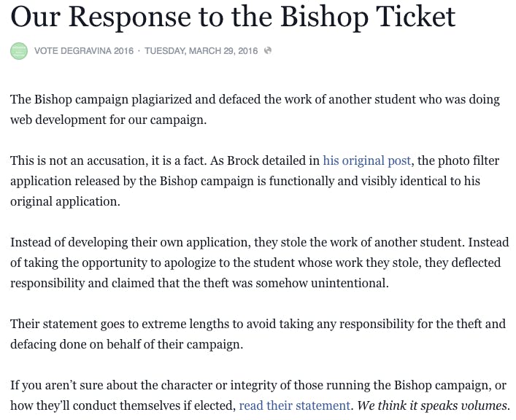Viewport: 516px width, 420px height.
Task: Click the green Vote DeGravina profile avatar
Action: tap(19, 51)
